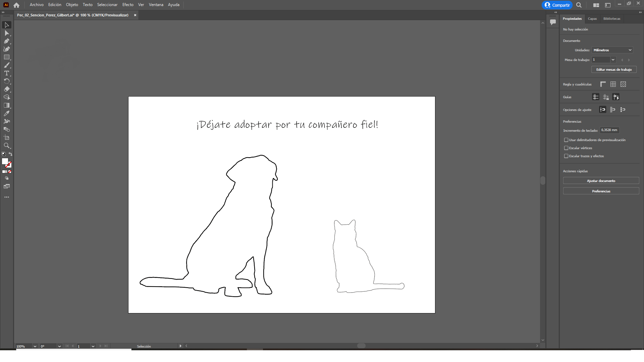The width and height of the screenshot is (644, 362).
Task: Click the Ajustar documento button
Action: (601, 181)
